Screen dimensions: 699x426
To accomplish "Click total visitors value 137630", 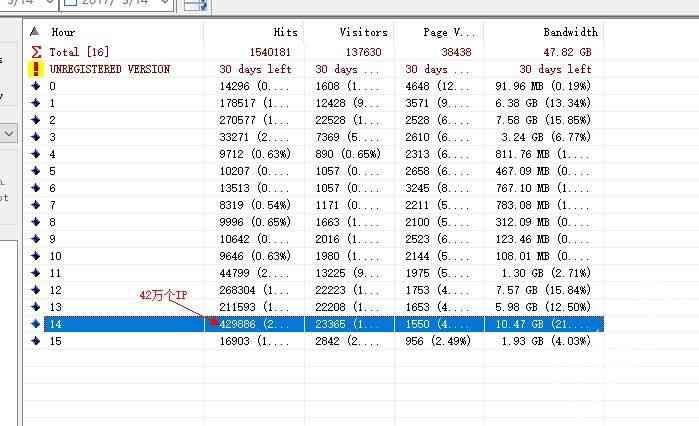I will click(363, 52).
